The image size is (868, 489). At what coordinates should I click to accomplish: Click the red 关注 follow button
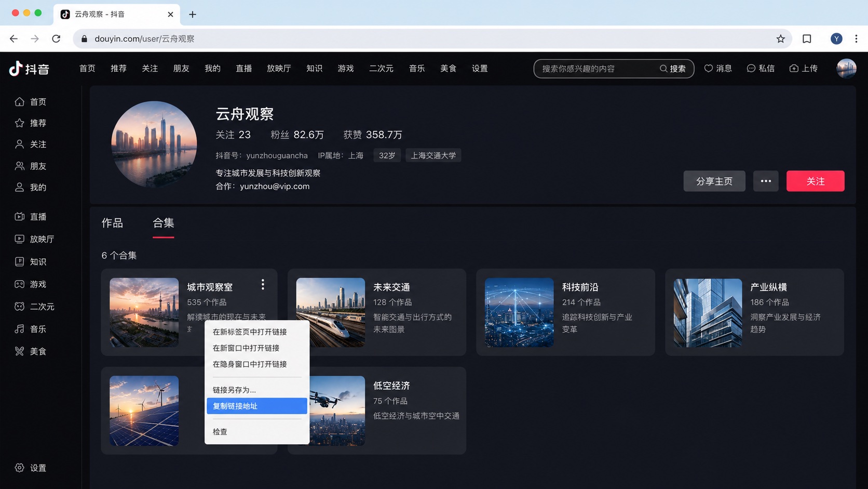click(x=815, y=181)
